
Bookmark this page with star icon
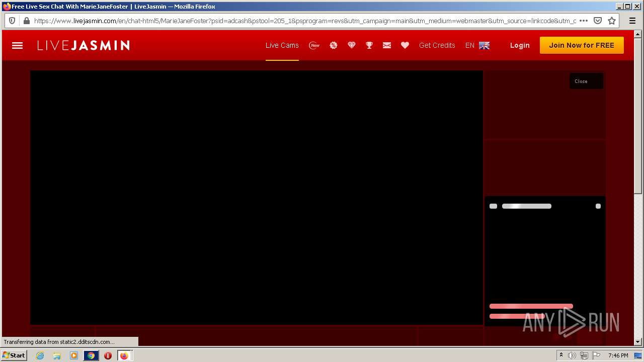pyautogui.click(x=612, y=21)
